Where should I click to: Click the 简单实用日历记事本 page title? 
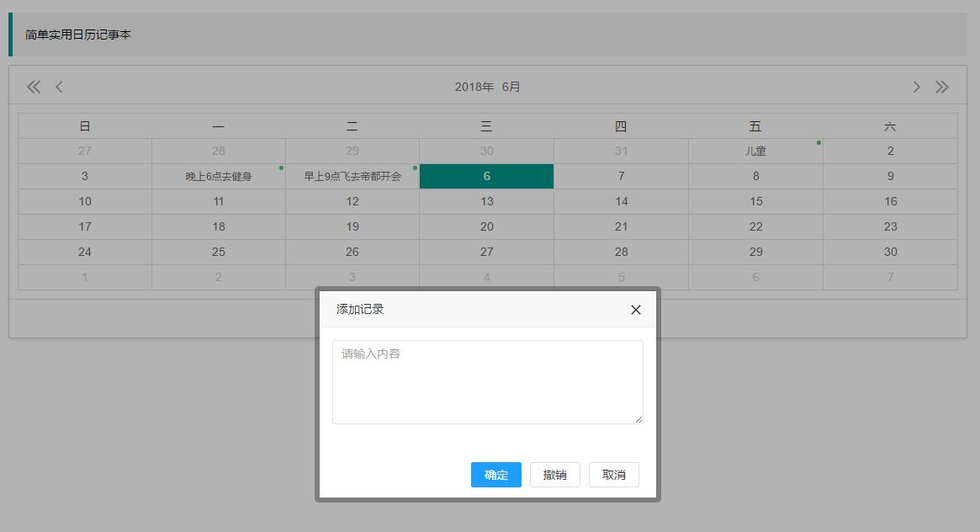pos(78,35)
